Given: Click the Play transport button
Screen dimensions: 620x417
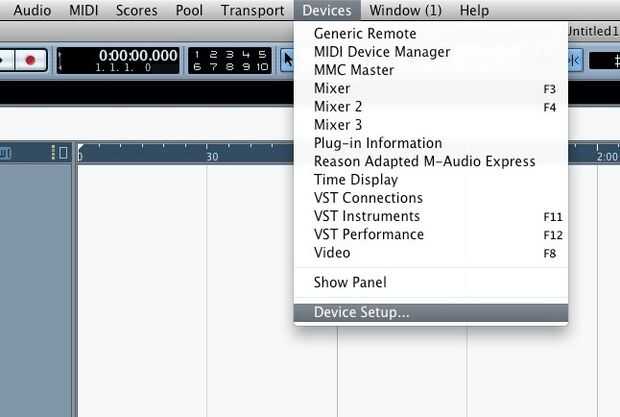Looking at the screenshot, I should point(5,60).
